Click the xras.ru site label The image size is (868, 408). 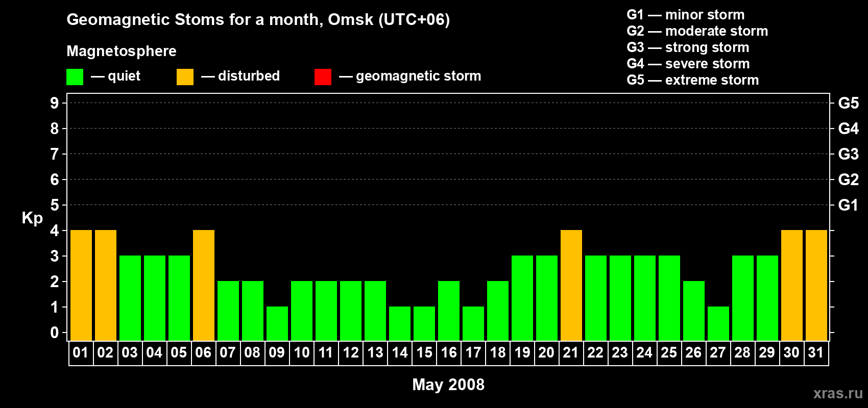click(x=838, y=393)
